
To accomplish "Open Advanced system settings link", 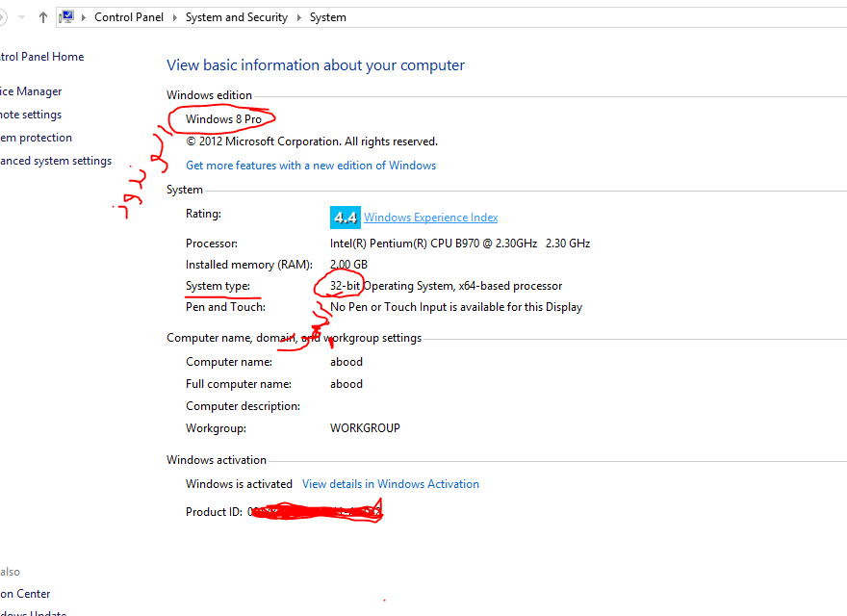I will [x=56, y=161].
